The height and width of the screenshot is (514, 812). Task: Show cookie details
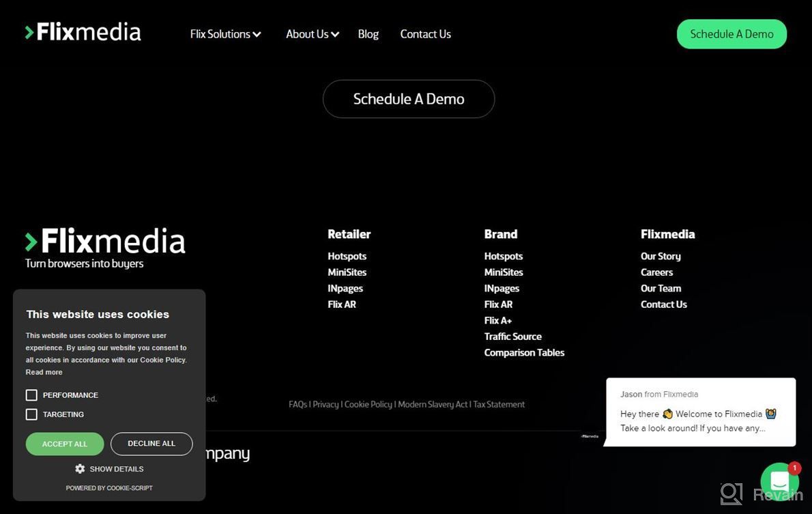click(117, 469)
